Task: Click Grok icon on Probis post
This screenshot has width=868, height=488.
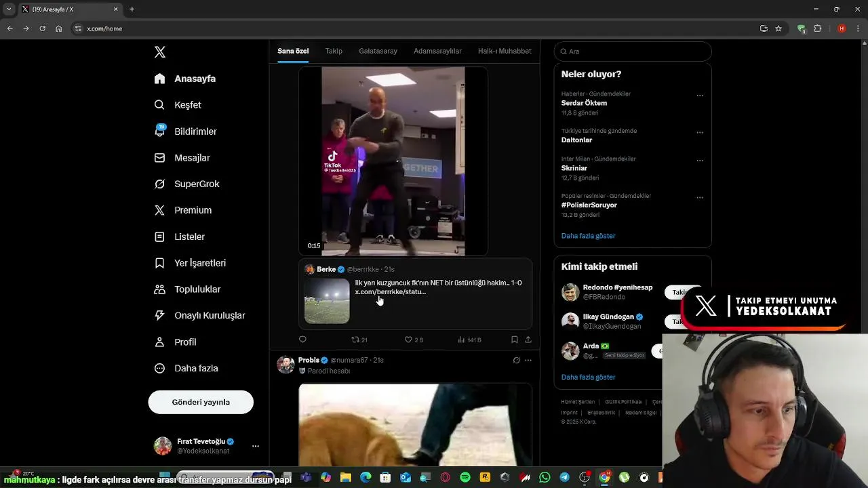Action: coord(516,361)
